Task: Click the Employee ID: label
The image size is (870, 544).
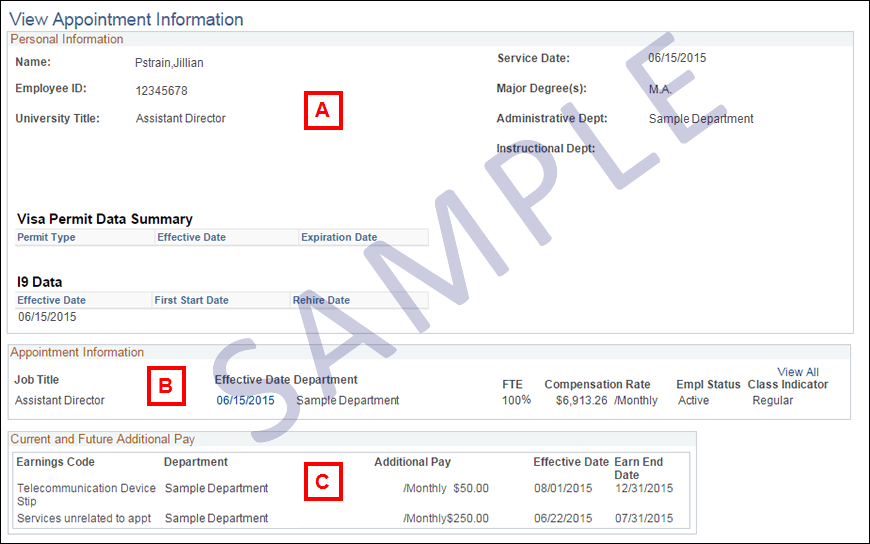Action: [x=51, y=88]
